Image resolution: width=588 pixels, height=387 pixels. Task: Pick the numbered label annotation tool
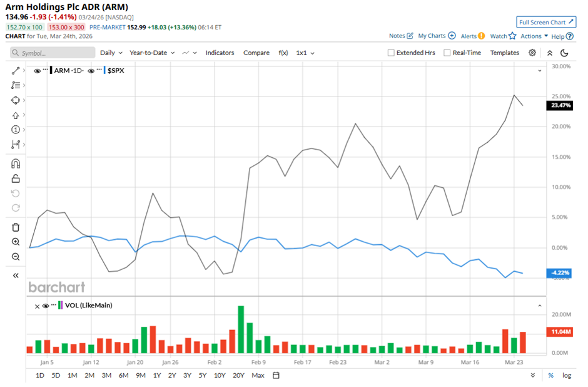(16, 130)
